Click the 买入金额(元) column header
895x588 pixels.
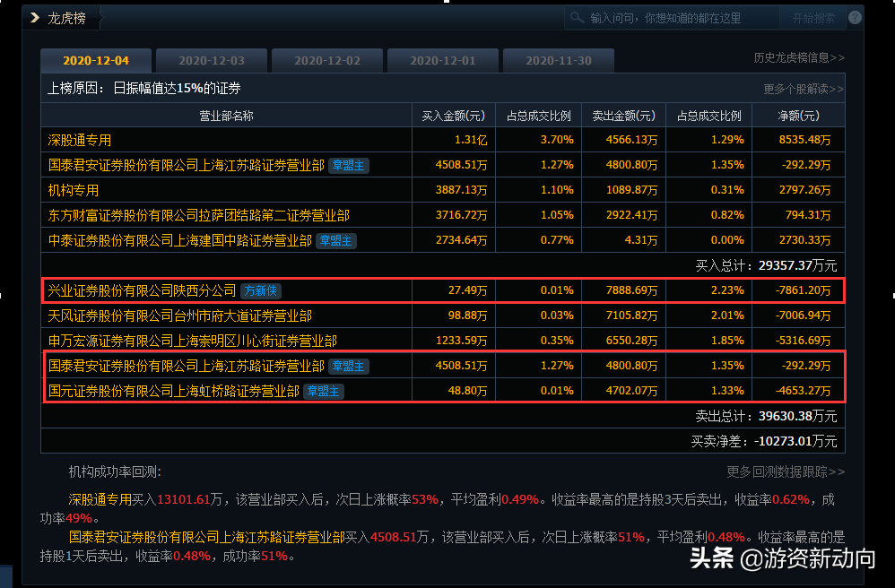click(x=453, y=116)
